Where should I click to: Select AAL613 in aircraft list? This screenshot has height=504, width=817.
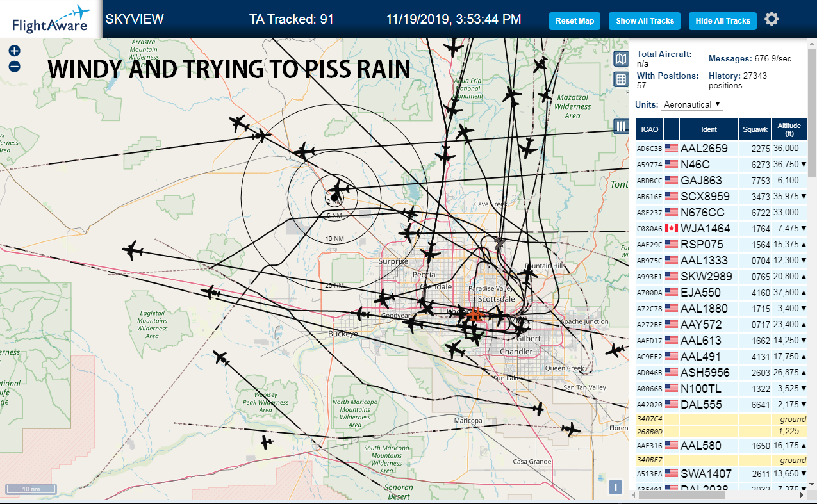pos(722,340)
